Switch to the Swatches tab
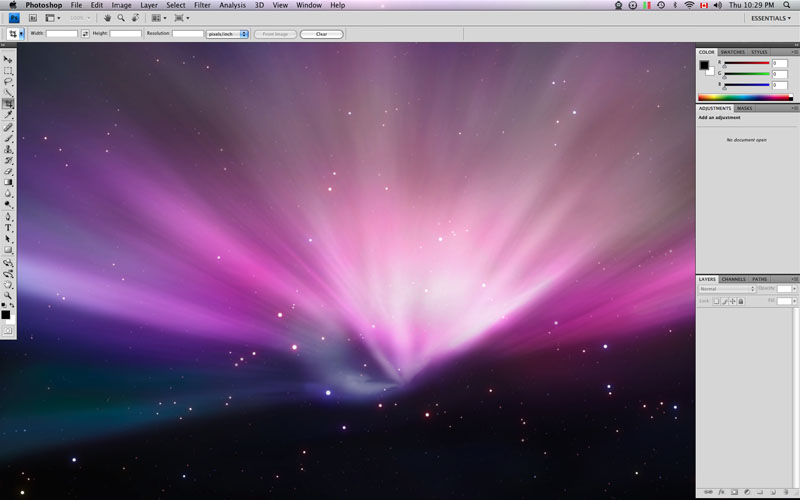 733,51
